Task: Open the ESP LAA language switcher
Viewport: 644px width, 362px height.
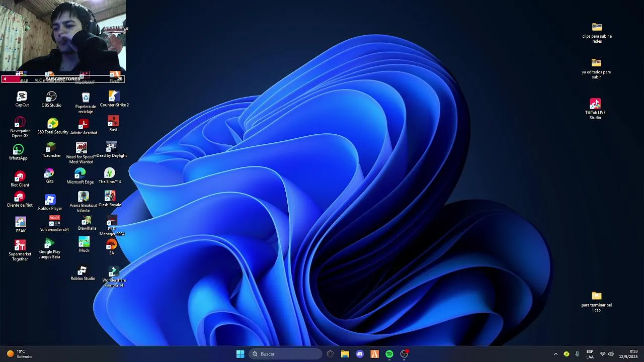Action: [590, 354]
